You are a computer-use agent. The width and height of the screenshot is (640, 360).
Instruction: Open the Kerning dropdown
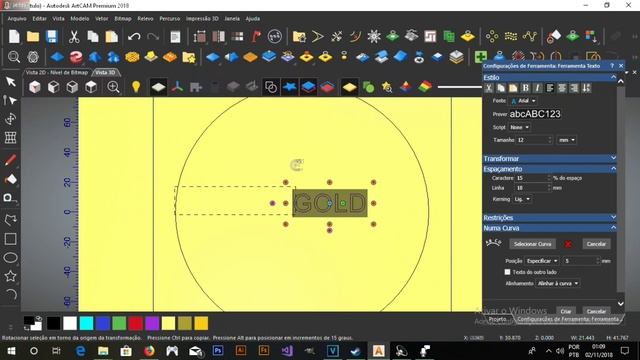522,199
